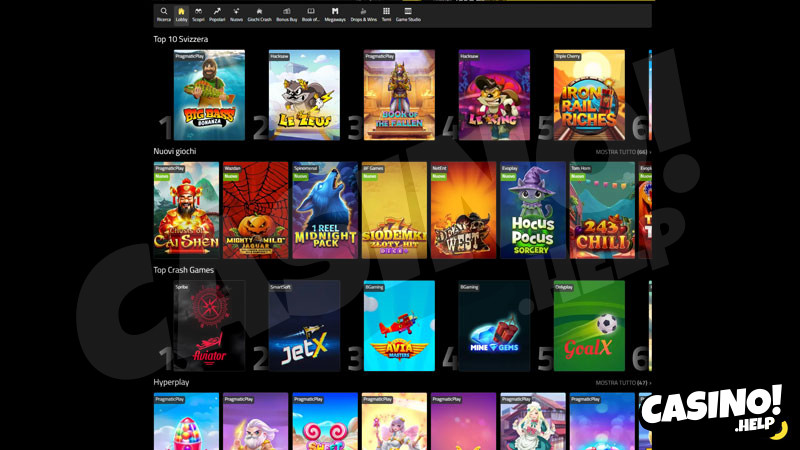Viewport: 800px width, 450px height.
Task: Open the Nuovo sparkle category
Action: pos(236,15)
